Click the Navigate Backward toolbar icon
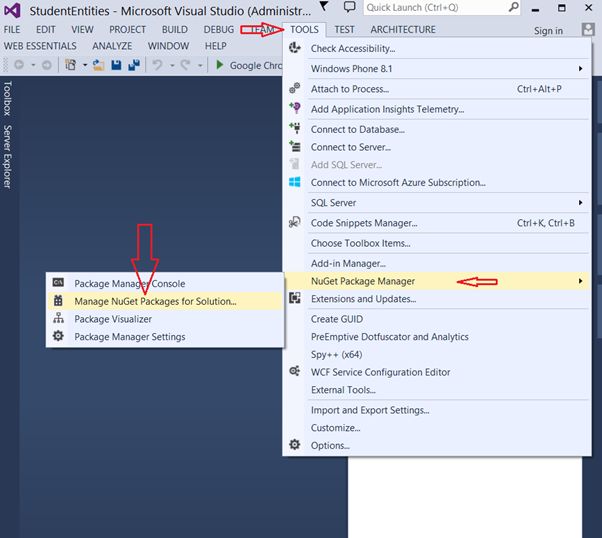Viewport: 602px width, 538px height. pos(19,65)
